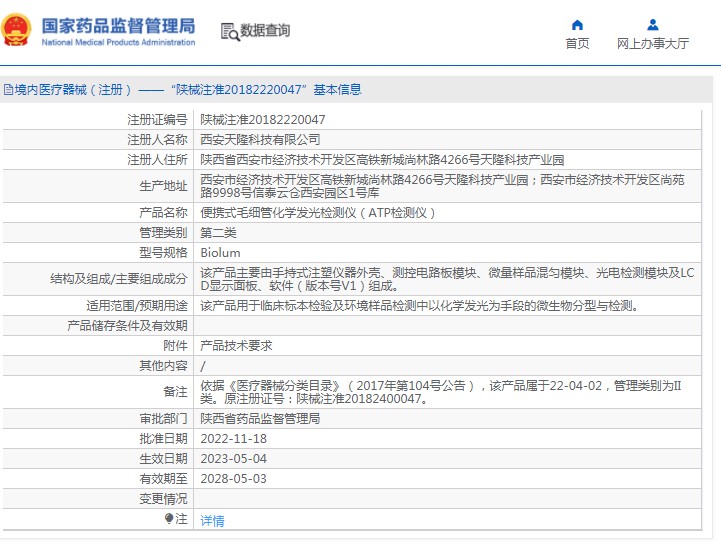This screenshot has width=721, height=545.
Task: Open the 首页 link
Action: point(577,43)
